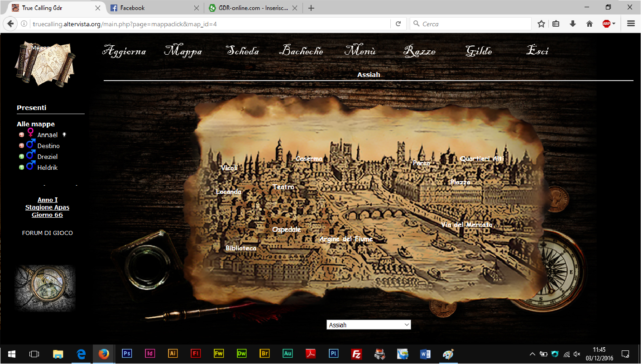The height and width of the screenshot is (364, 643).
Task: Open the Firefox hamburger menu
Action: 631,24
